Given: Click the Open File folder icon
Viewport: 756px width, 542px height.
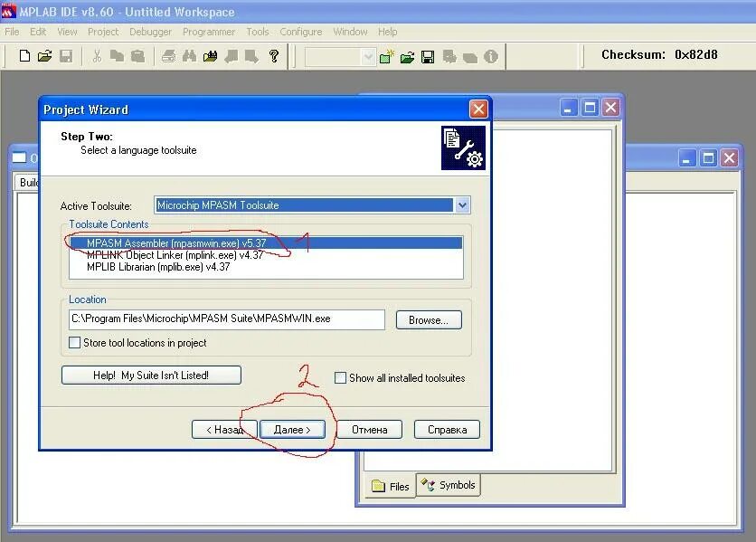Looking at the screenshot, I should pos(45,56).
